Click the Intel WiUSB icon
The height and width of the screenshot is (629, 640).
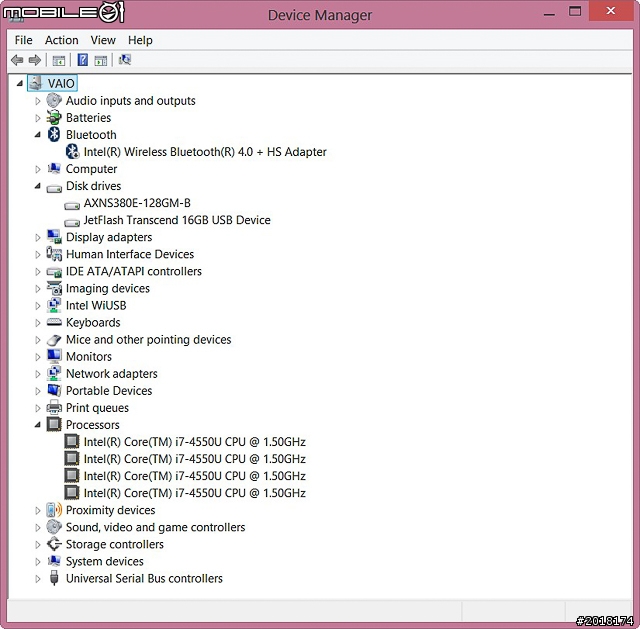click(54, 305)
